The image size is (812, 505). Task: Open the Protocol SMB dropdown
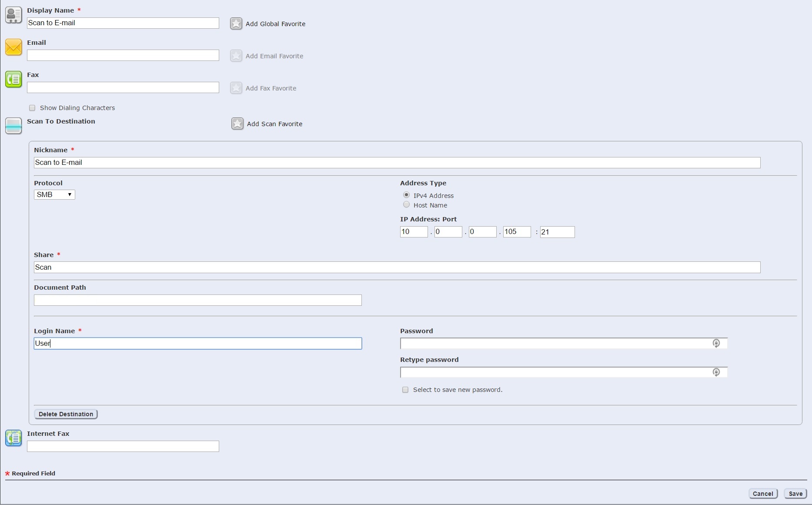pyautogui.click(x=54, y=195)
